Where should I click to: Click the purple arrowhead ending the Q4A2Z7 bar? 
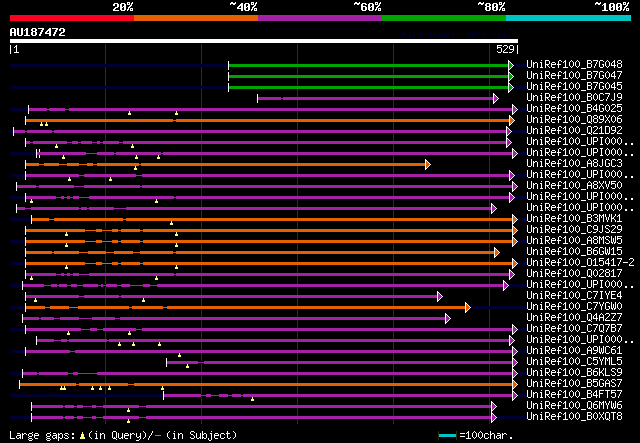click(x=448, y=318)
